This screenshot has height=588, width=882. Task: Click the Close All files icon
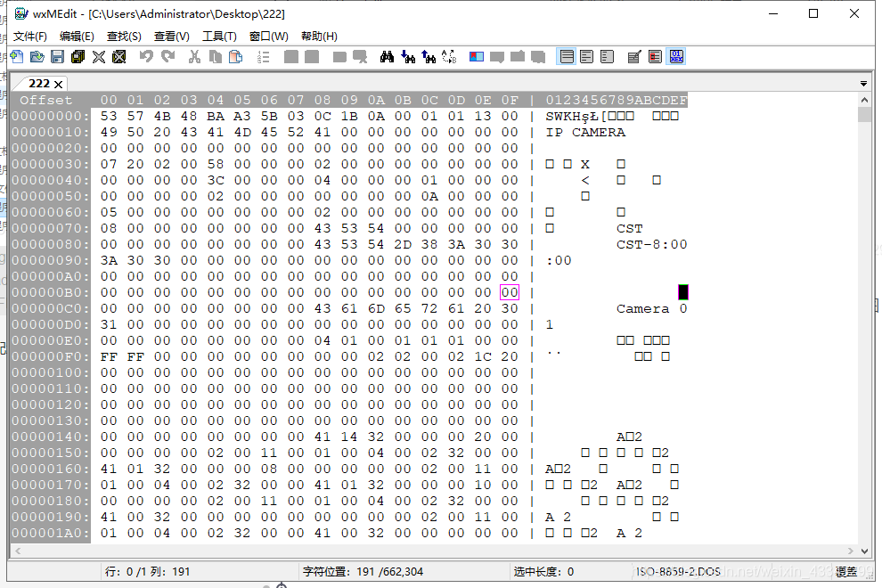coord(119,57)
